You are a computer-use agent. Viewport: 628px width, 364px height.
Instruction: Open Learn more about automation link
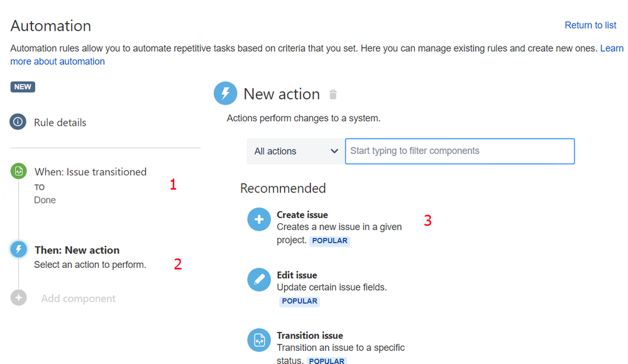(316, 55)
